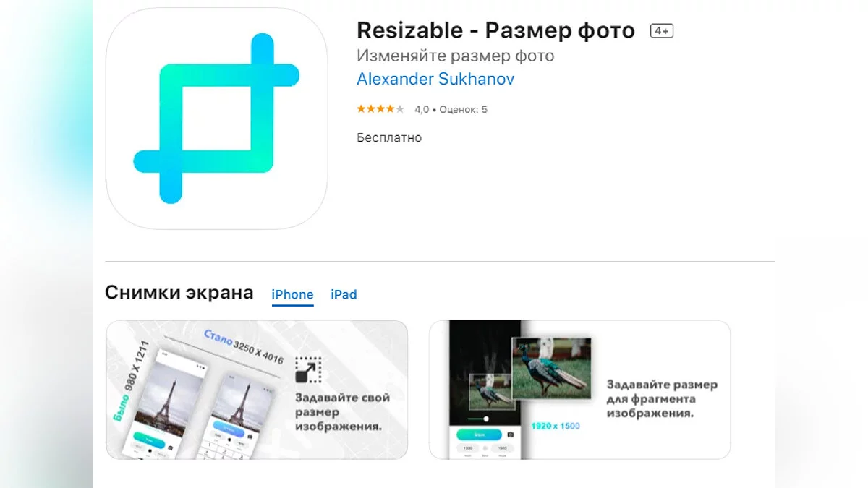
Task: Click the teal button on left Eiffel phone
Action: point(148,439)
